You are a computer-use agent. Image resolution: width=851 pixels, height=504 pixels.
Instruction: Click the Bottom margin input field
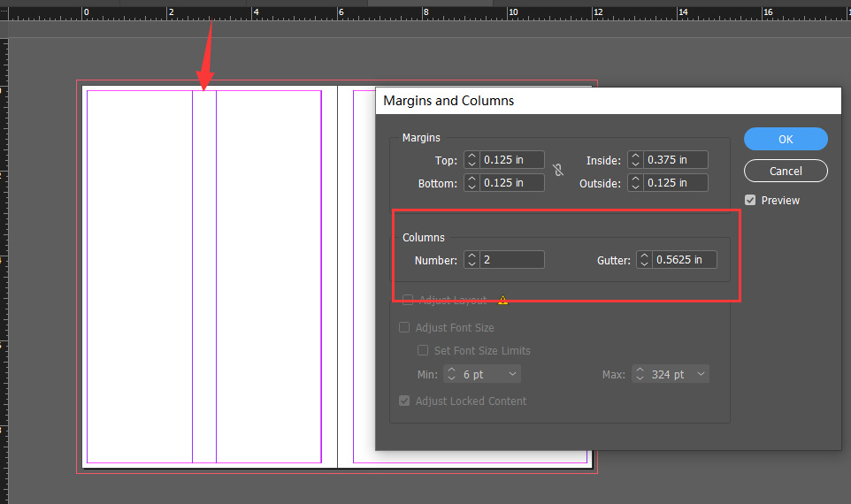[512, 183]
